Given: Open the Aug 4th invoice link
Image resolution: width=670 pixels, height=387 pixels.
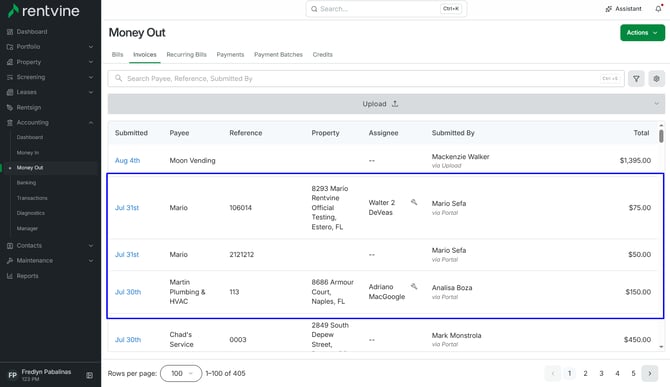Looking at the screenshot, I should click(127, 161).
